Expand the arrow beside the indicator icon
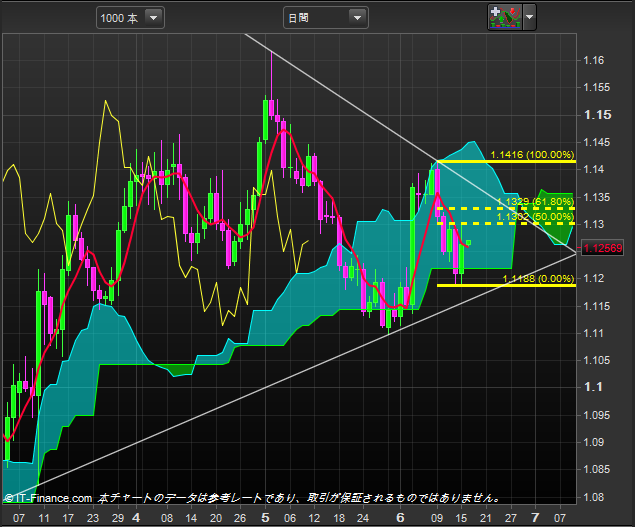Image resolution: width=635 pixels, height=527 pixels. pos(529,17)
